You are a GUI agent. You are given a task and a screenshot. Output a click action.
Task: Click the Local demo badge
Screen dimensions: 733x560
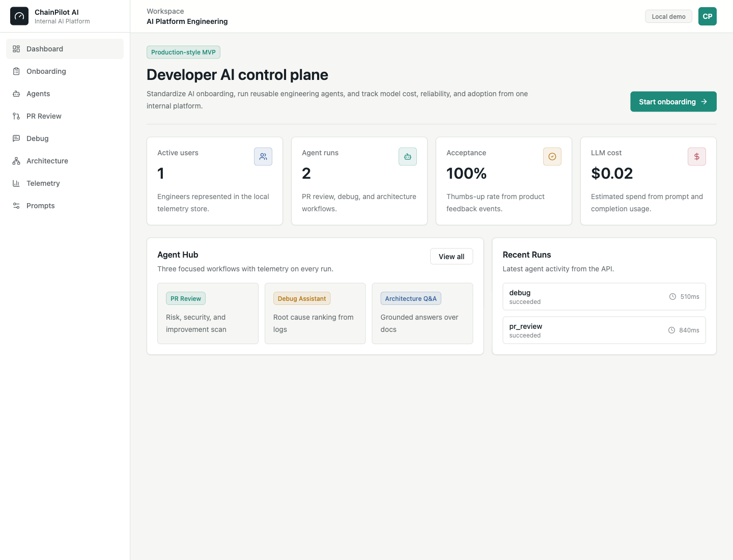coord(668,16)
